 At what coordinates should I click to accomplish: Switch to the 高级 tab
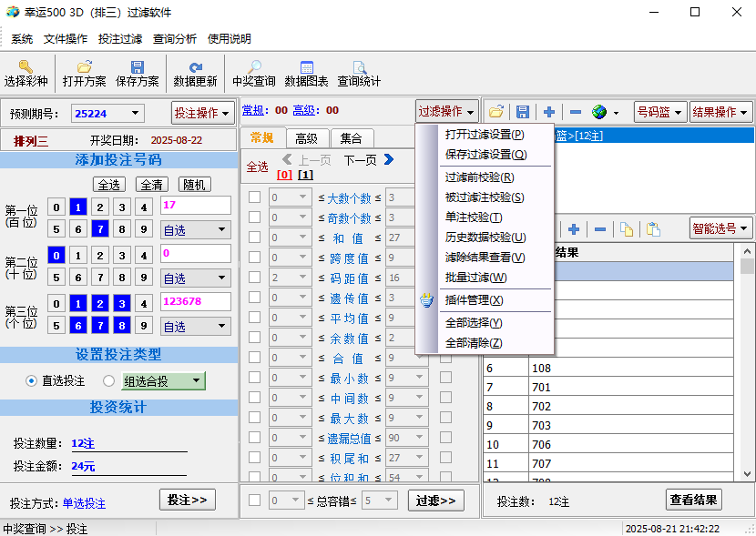(x=306, y=138)
